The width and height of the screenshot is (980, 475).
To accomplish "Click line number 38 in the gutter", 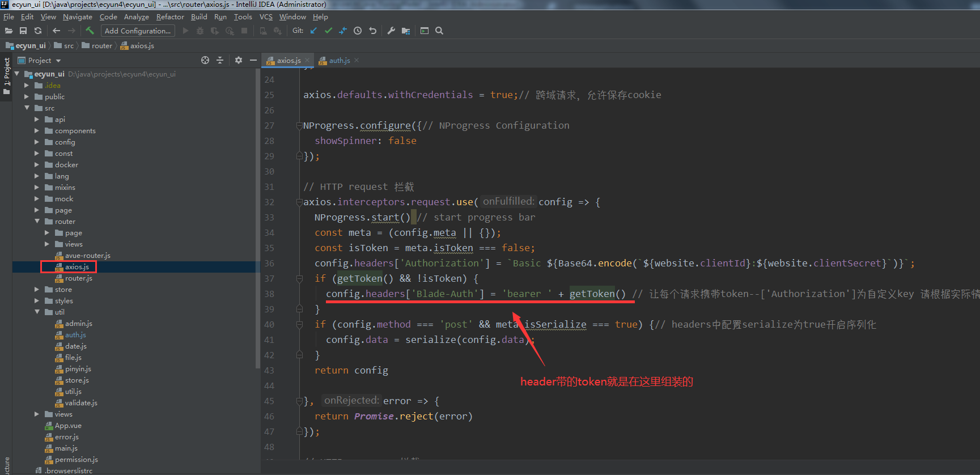I will pos(269,294).
